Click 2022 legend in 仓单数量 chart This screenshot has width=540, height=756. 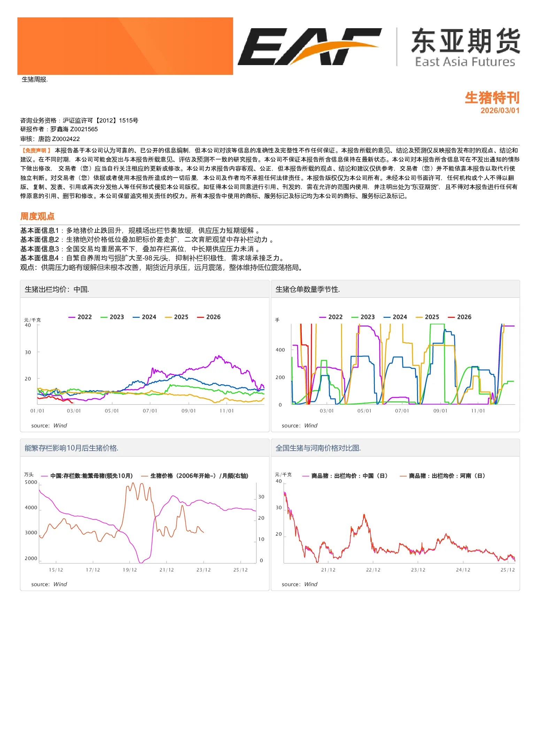coord(331,317)
